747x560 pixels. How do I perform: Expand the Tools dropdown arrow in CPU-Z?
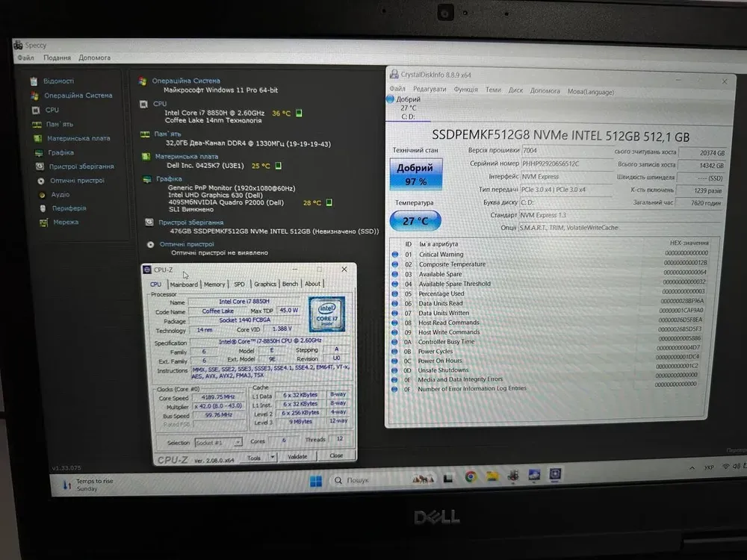pos(273,456)
